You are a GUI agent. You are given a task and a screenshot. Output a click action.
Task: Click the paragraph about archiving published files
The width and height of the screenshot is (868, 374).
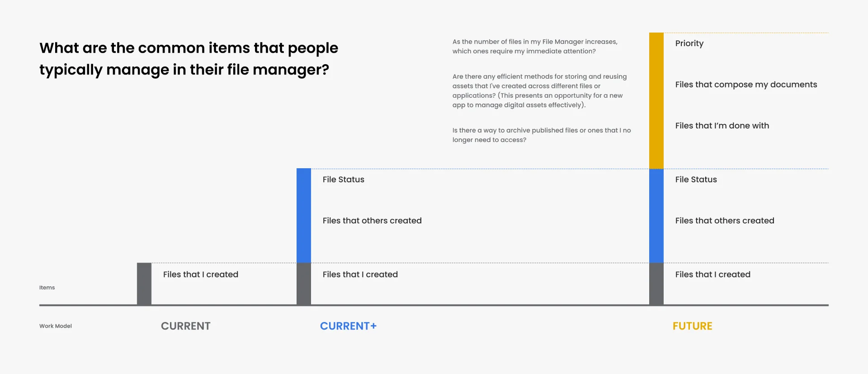tap(541, 135)
